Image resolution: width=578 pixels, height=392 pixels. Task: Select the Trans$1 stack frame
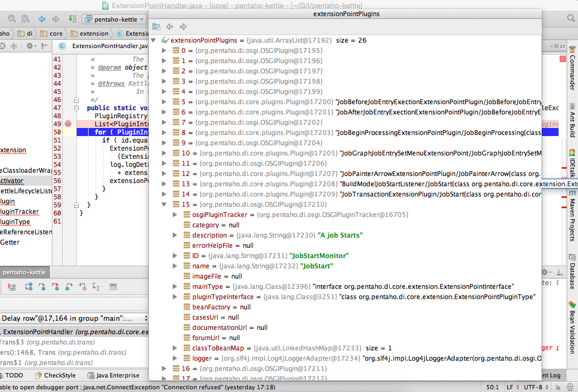point(74,363)
